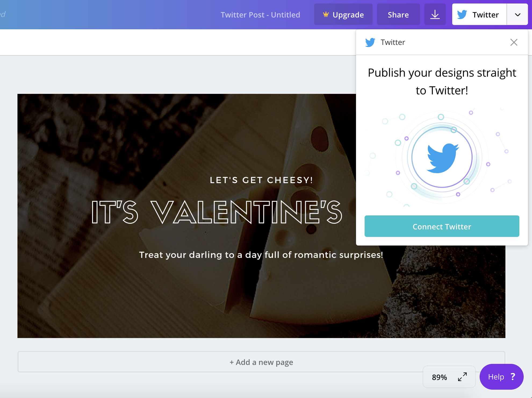Open the 89% zoom level control
The height and width of the screenshot is (398, 532).
coord(440,377)
